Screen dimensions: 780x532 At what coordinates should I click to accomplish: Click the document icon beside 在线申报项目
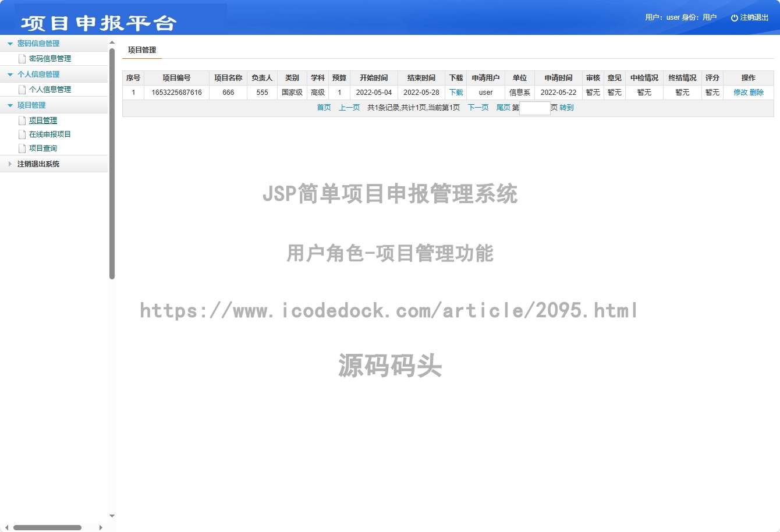(22, 134)
